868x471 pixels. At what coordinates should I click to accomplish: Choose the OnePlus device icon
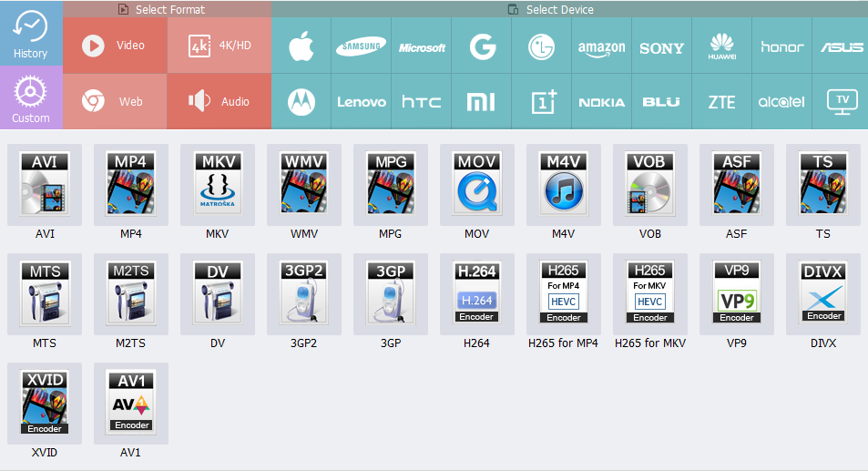(543, 102)
